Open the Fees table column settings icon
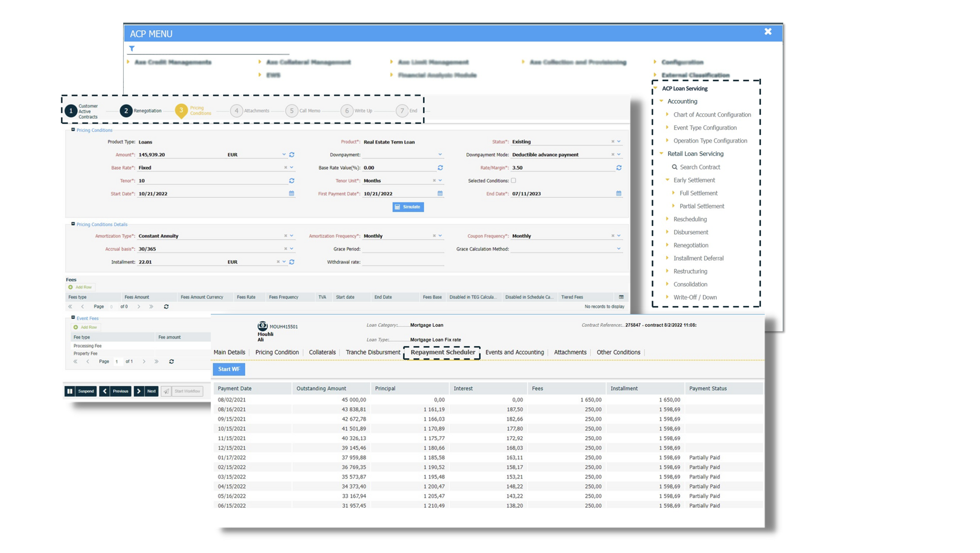 (621, 297)
